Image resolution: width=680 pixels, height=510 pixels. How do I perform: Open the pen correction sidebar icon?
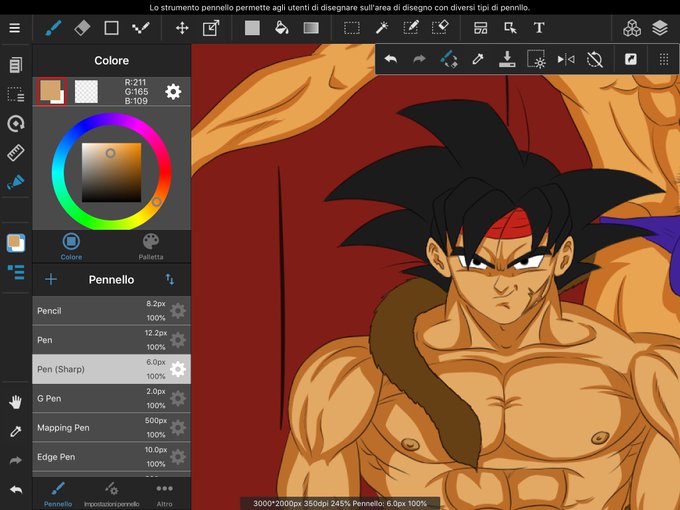click(16, 182)
